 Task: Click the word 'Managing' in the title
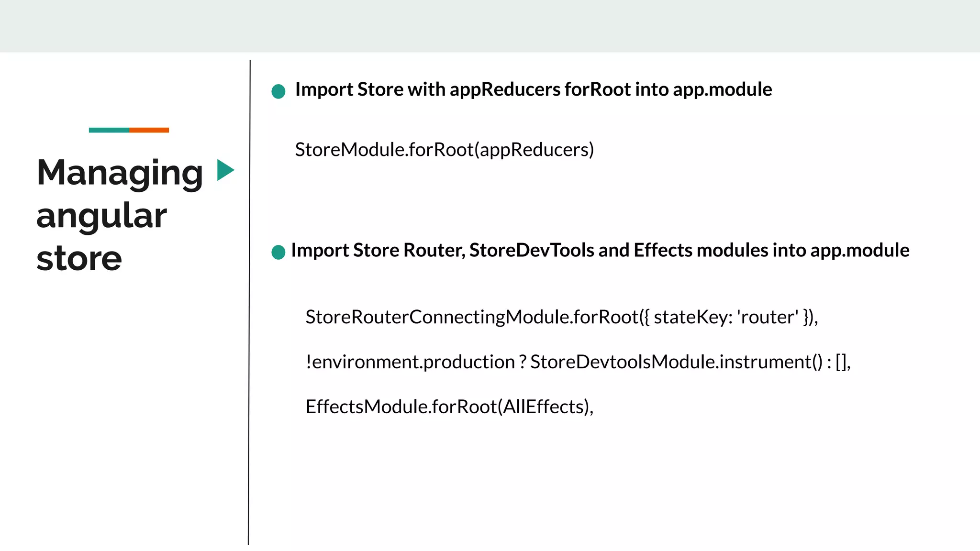120,173
